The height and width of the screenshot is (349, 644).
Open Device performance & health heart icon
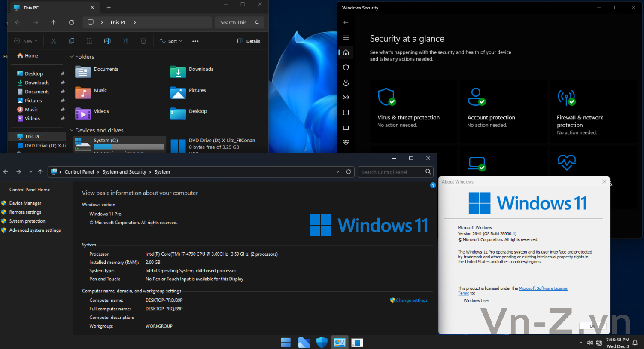[x=346, y=142]
